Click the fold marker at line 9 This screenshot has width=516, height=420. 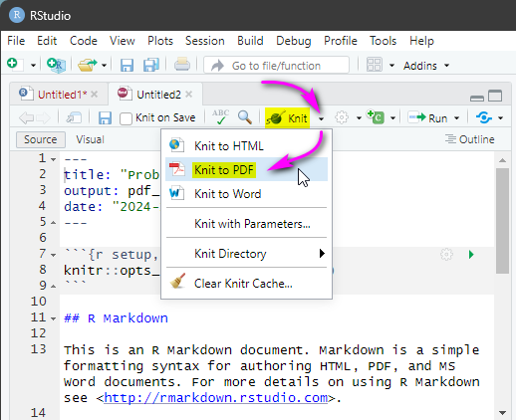[54, 286]
